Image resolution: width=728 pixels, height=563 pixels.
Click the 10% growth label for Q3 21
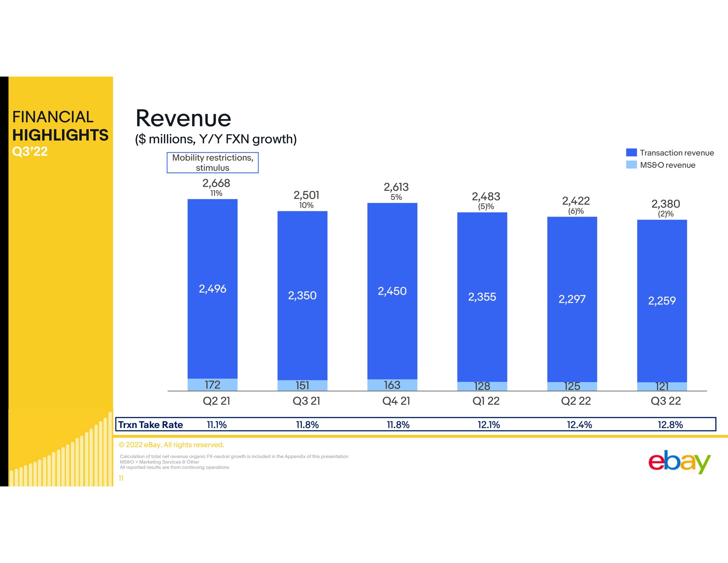306,205
